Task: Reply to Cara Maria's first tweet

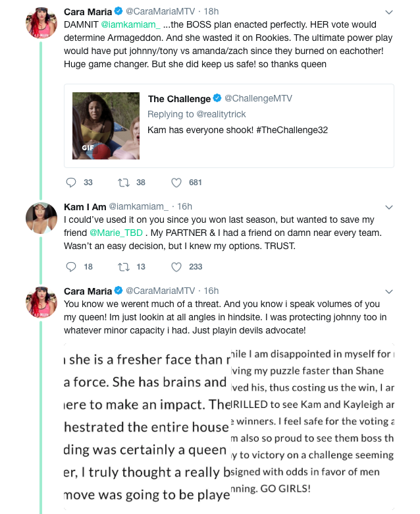Action: coord(71,183)
